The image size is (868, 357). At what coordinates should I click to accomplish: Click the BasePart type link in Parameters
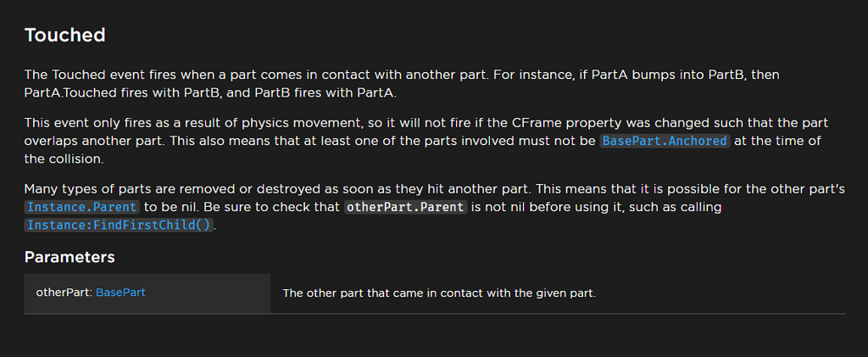[120, 293]
